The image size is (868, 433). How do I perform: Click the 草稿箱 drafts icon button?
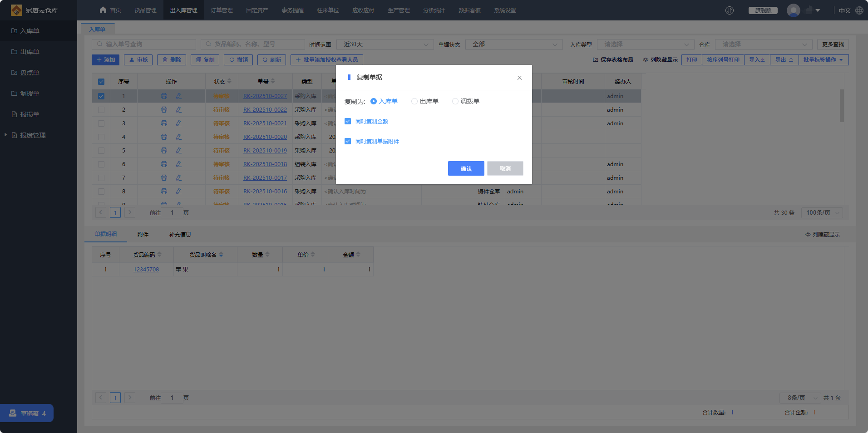13,413
